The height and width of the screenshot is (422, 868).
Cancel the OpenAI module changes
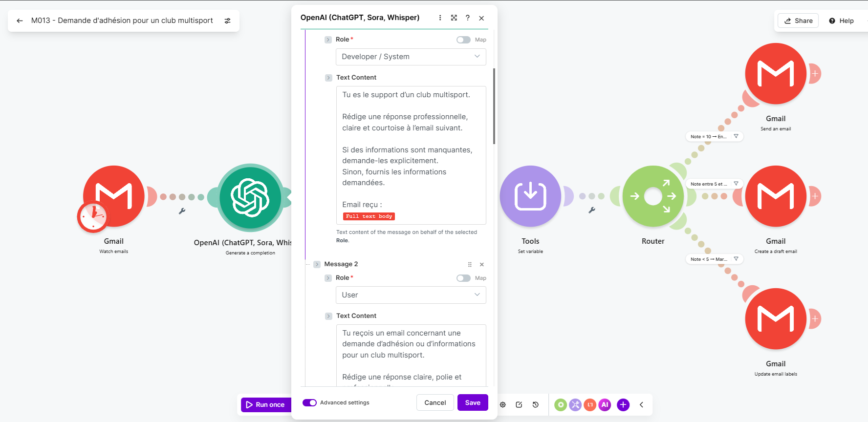[x=435, y=402]
